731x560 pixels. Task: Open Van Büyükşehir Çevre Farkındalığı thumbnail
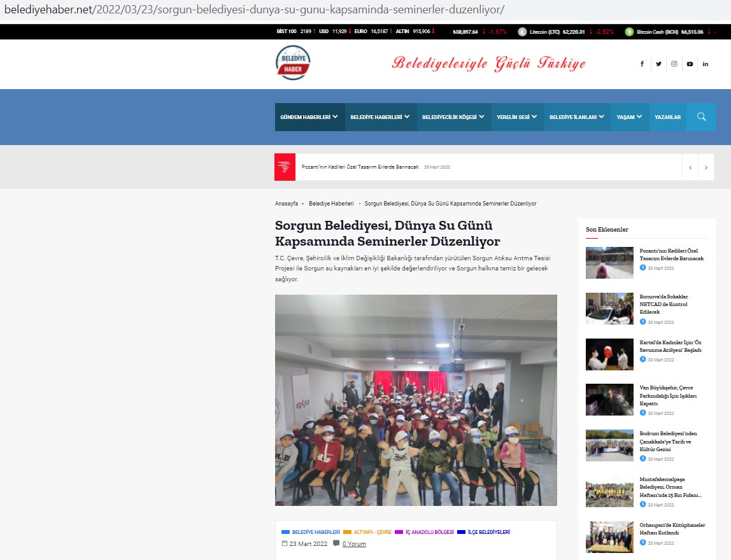click(609, 400)
